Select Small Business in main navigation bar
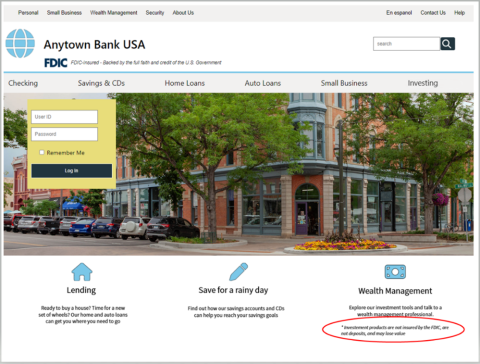This screenshot has height=364, width=480. [344, 83]
